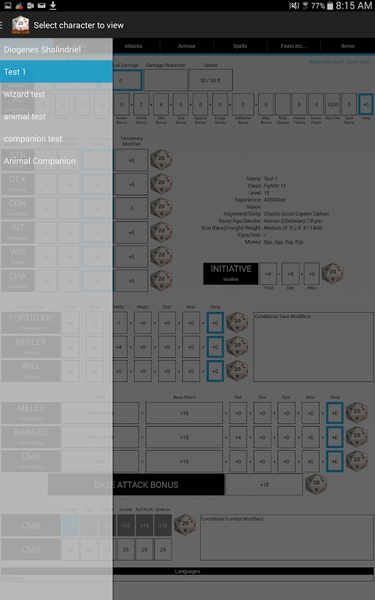
Task: Go to the Items tab
Action: [x=347, y=46]
